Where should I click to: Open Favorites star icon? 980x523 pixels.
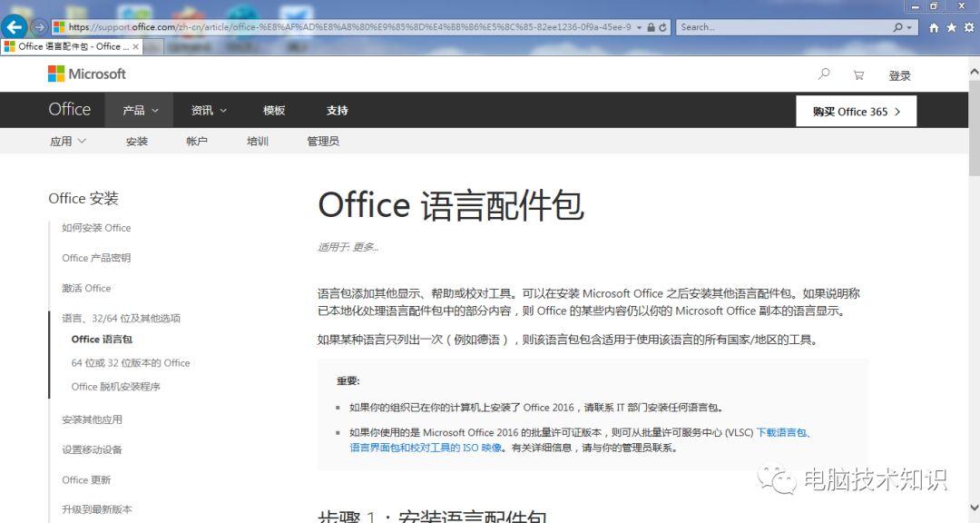[x=951, y=27]
